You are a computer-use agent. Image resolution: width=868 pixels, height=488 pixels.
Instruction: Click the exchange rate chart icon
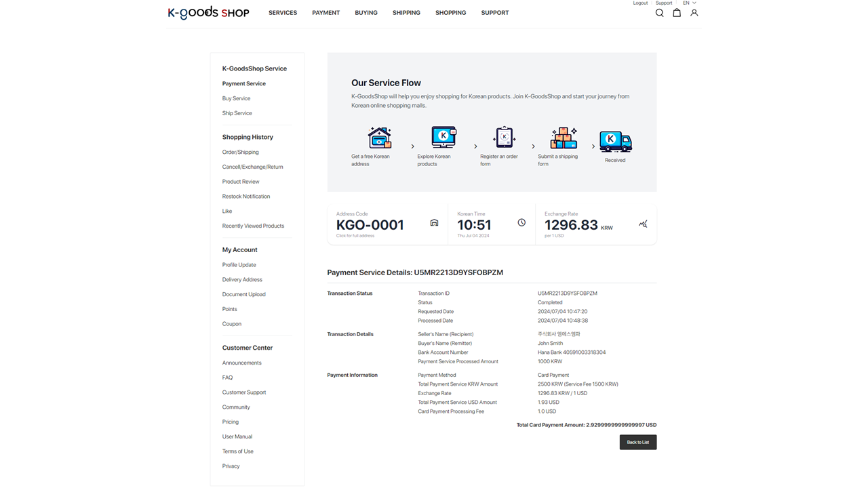point(643,224)
